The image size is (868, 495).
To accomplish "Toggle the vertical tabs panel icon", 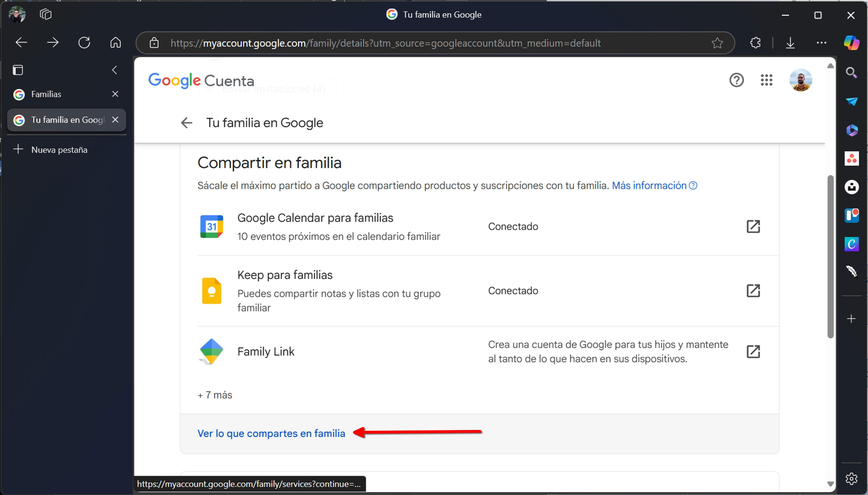I will (x=18, y=70).
